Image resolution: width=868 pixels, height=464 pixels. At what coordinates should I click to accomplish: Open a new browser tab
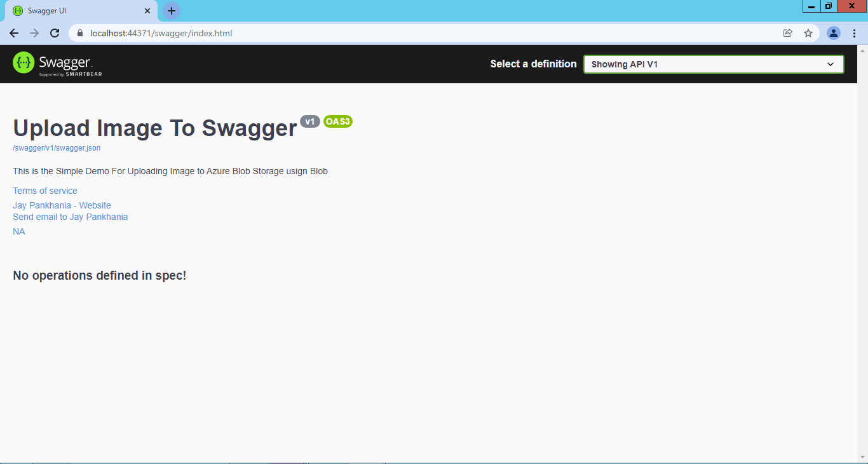[x=172, y=11]
